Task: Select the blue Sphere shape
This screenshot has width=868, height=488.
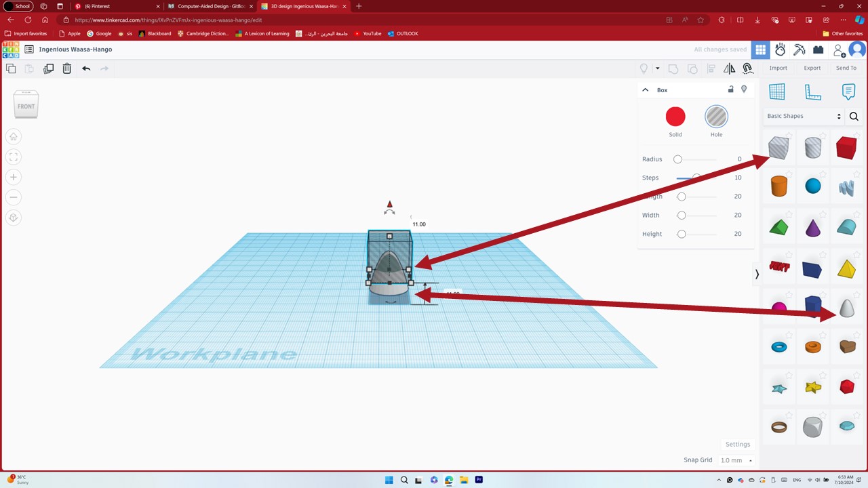Action: click(x=812, y=186)
